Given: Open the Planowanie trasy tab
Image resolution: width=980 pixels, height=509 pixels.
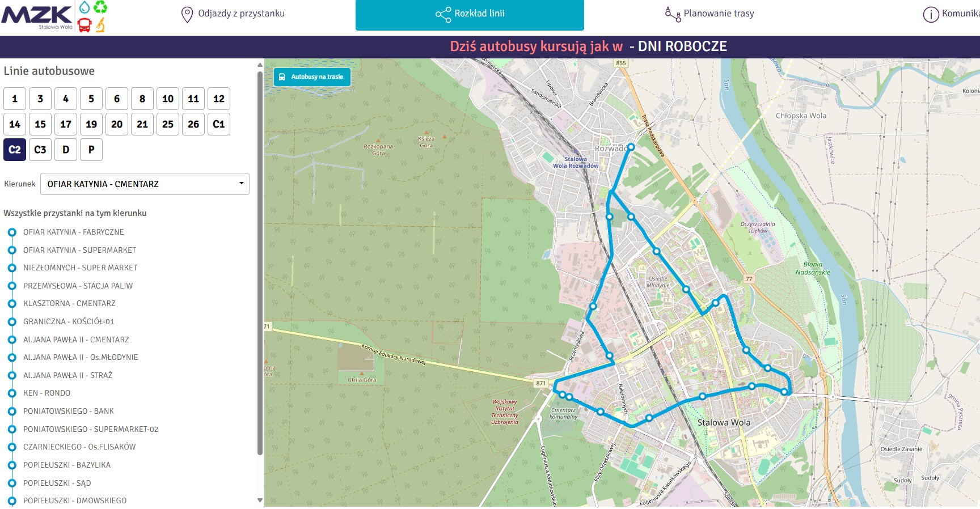Looking at the screenshot, I should [719, 14].
